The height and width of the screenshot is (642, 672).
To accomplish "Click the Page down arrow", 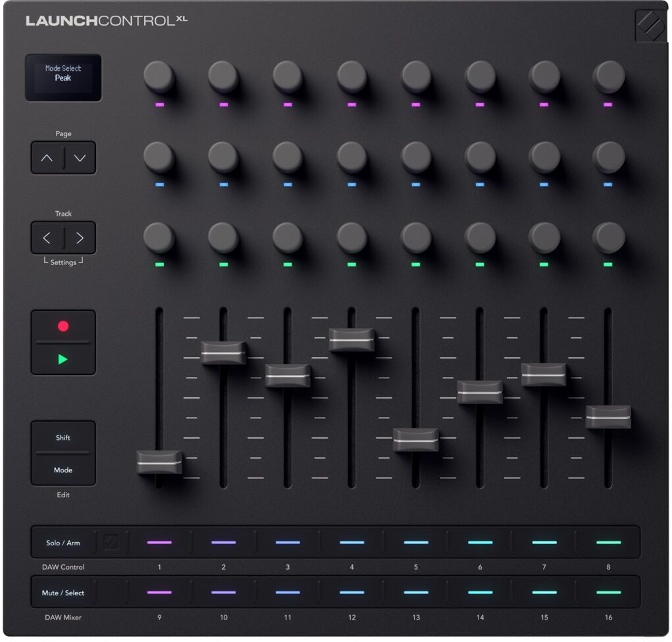I will coord(80,158).
